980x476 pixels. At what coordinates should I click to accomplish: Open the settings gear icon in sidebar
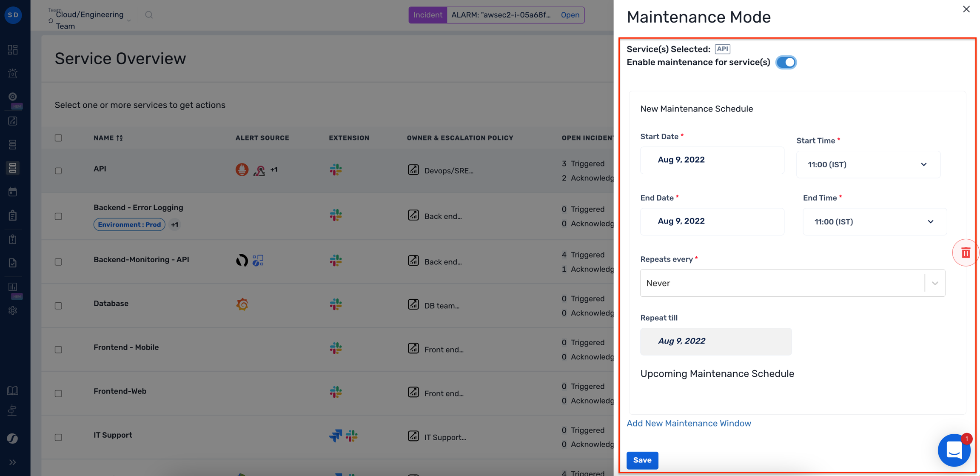[13, 310]
